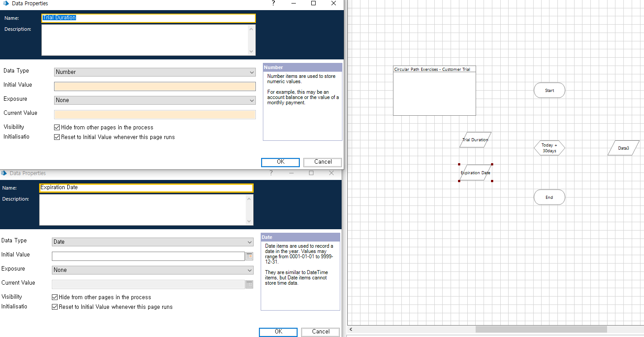Screen dimensions: 644x337
Task: Open Data Type dropdown showing Number
Action: coord(155,72)
